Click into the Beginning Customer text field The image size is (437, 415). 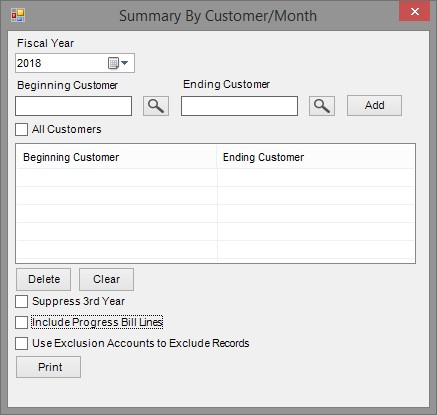coord(73,106)
